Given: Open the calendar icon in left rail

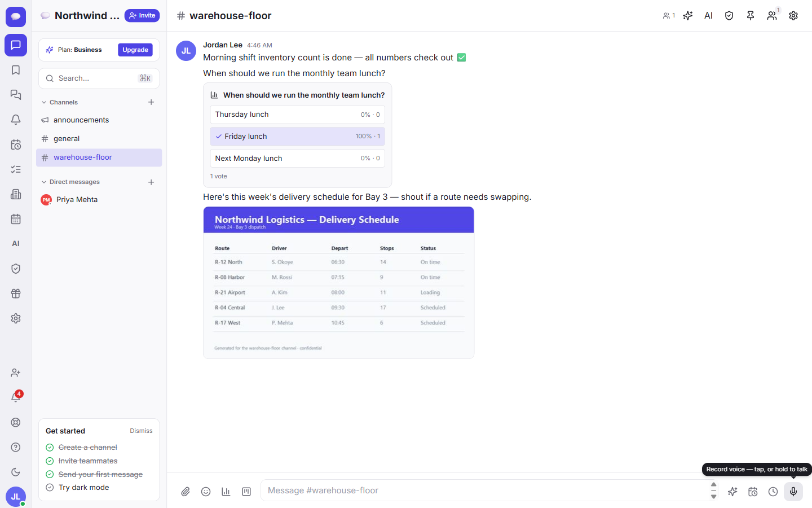Looking at the screenshot, I should click(16, 219).
